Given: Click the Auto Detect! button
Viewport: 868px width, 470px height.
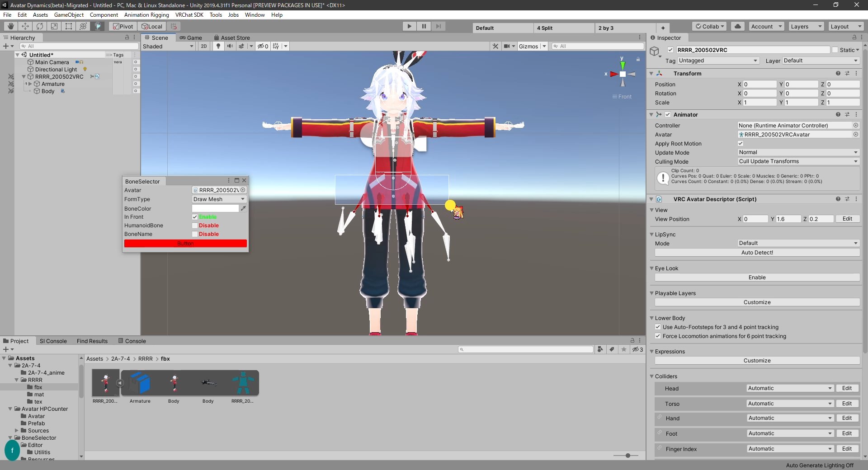Looking at the screenshot, I should 757,253.
